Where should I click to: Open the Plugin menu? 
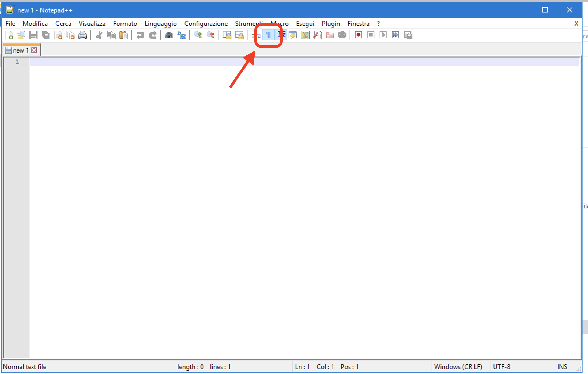coord(331,24)
